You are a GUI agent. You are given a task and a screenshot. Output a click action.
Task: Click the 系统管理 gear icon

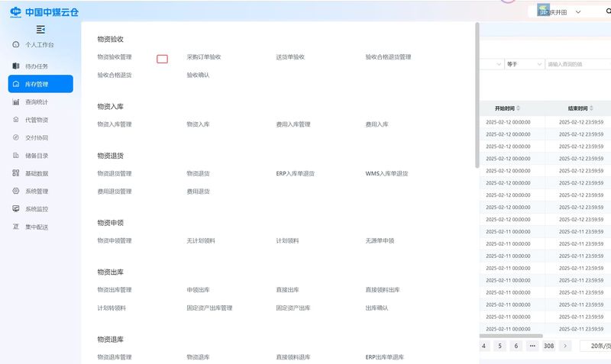[x=15, y=191]
